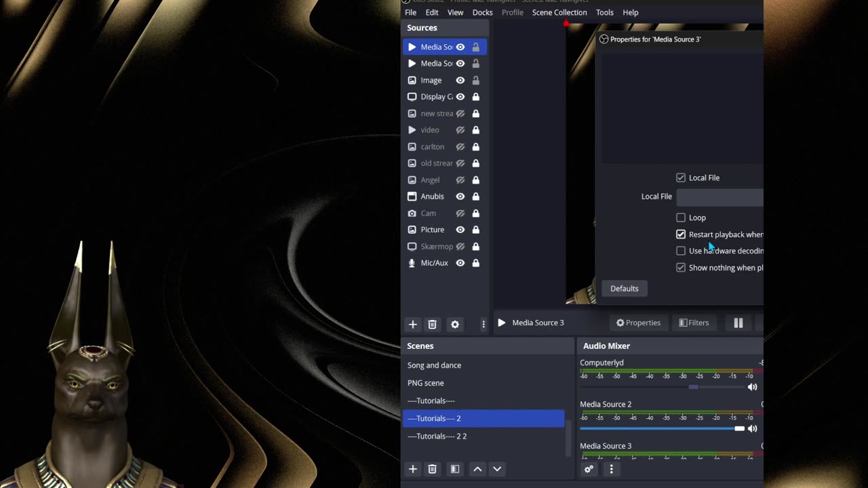The image size is (868, 488).
Task: Mute Media Source 2 speaker icon
Action: (x=752, y=428)
